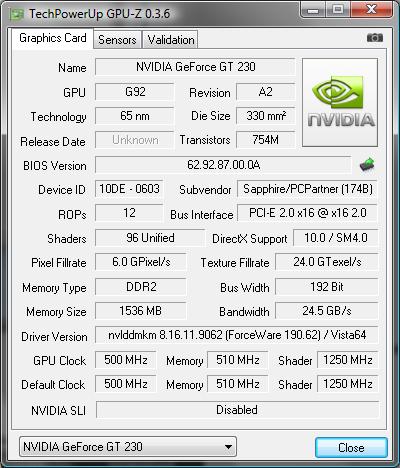Click the Driver Version field

[x=237, y=335]
